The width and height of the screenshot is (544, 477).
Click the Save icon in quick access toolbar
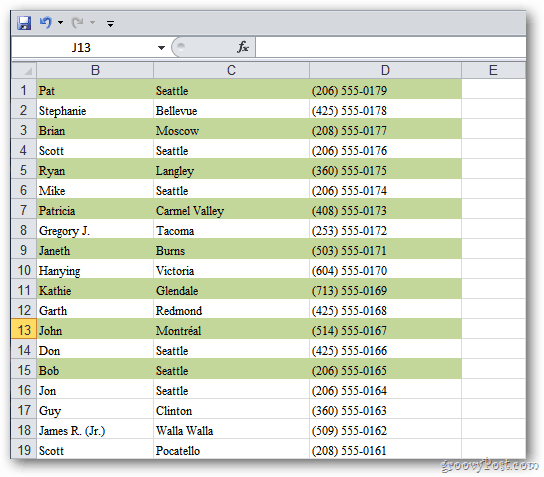click(x=24, y=23)
